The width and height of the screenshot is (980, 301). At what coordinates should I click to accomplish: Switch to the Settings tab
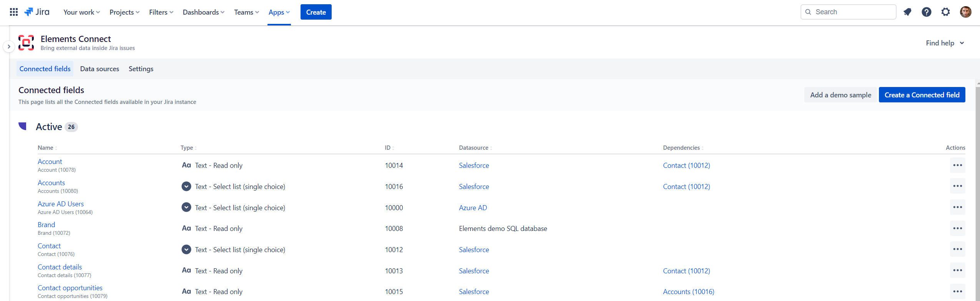(x=141, y=69)
